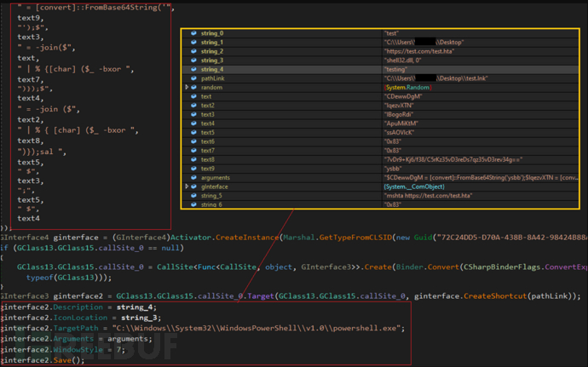Click the variable icon beside text4 in locals

[193, 123]
